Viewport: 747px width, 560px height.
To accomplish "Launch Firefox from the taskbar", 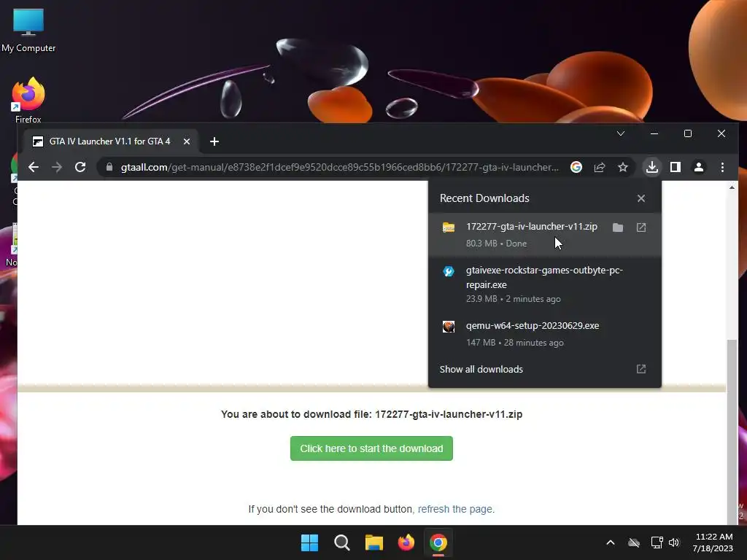I will pyautogui.click(x=406, y=542).
